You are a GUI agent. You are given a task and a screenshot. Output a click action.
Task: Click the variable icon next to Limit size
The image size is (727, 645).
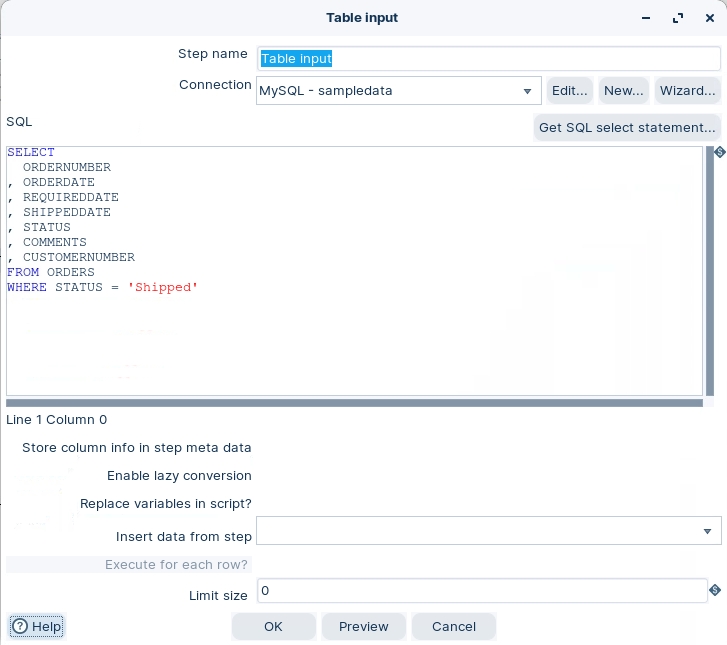point(715,591)
